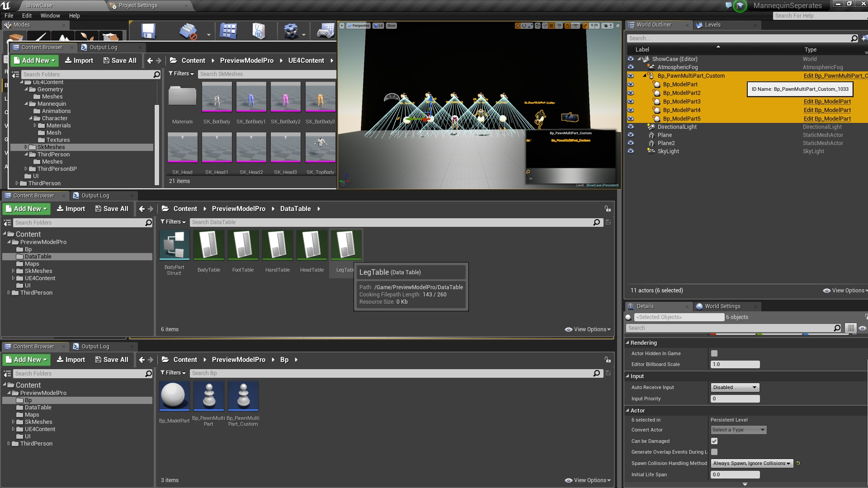The width and height of the screenshot is (868, 488).
Task: Select the Scale tool in the viewport
Action: [530, 26]
